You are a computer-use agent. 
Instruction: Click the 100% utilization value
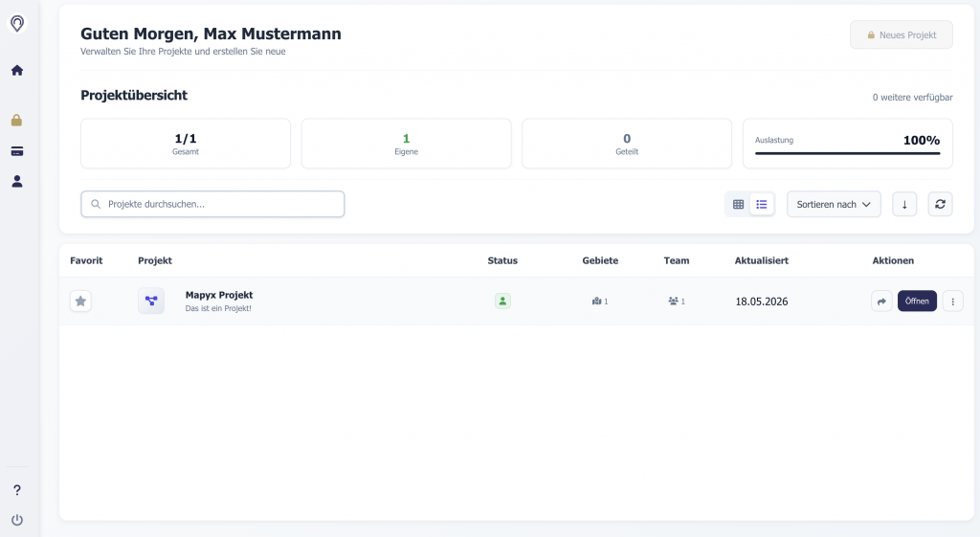coord(922,141)
